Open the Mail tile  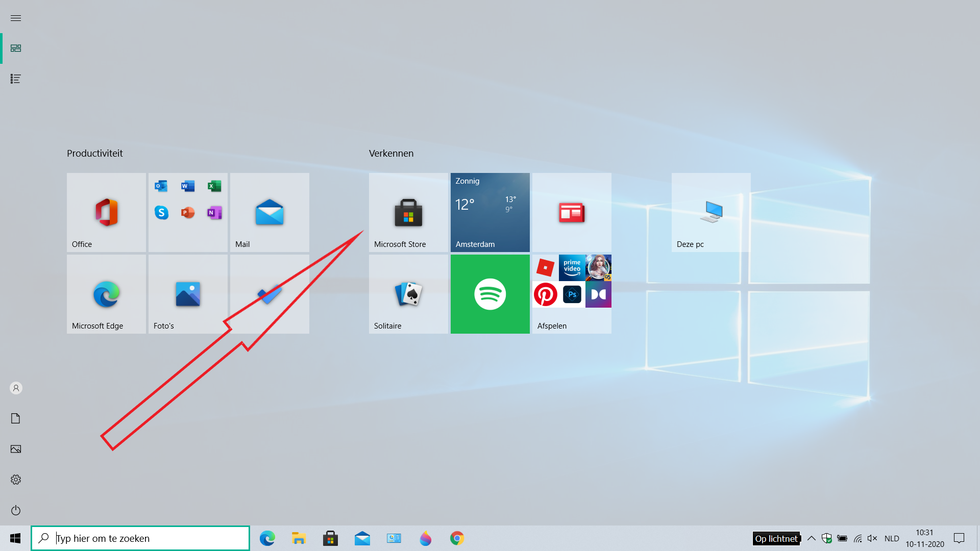pyautogui.click(x=269, y=212)
